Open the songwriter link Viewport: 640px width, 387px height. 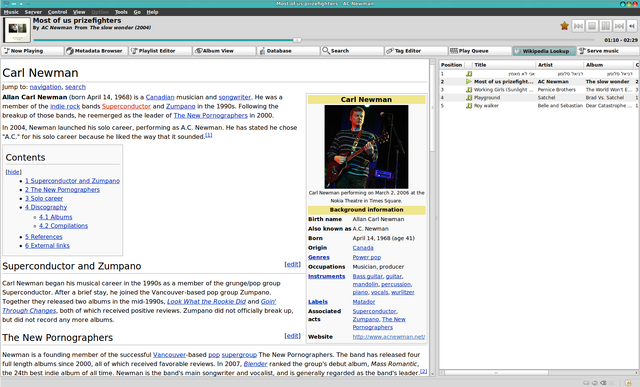235,97
